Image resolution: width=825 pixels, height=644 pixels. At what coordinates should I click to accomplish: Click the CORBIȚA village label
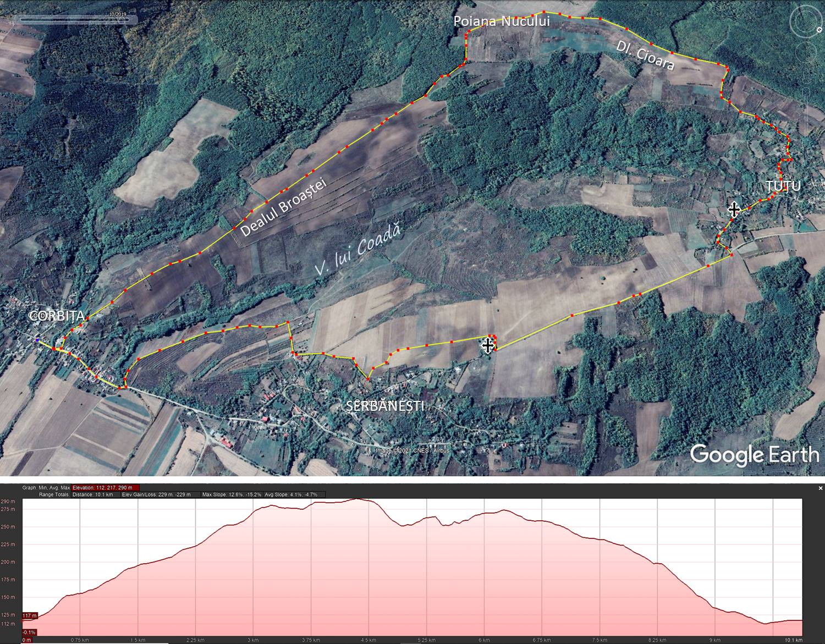pos(57,316)
